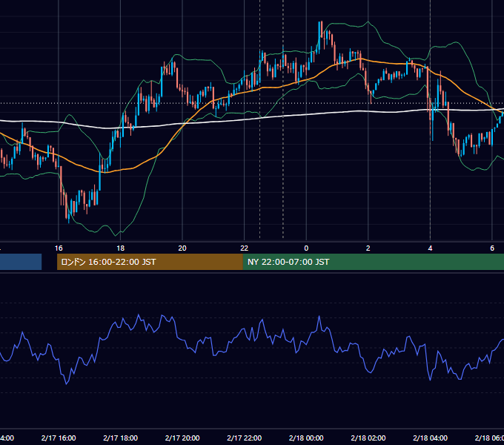The image size is (504, 445).
Task: Click hour label 0 on price chart axis
Action: pyautogui.click(x=306, y=248)
